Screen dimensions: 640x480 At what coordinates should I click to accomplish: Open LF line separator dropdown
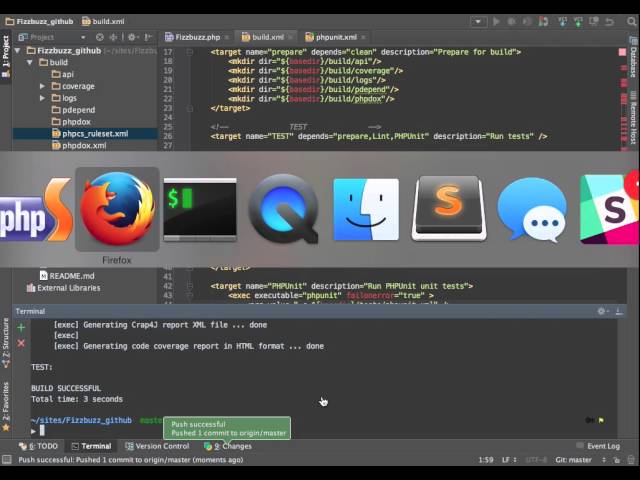tap(509, 460)
